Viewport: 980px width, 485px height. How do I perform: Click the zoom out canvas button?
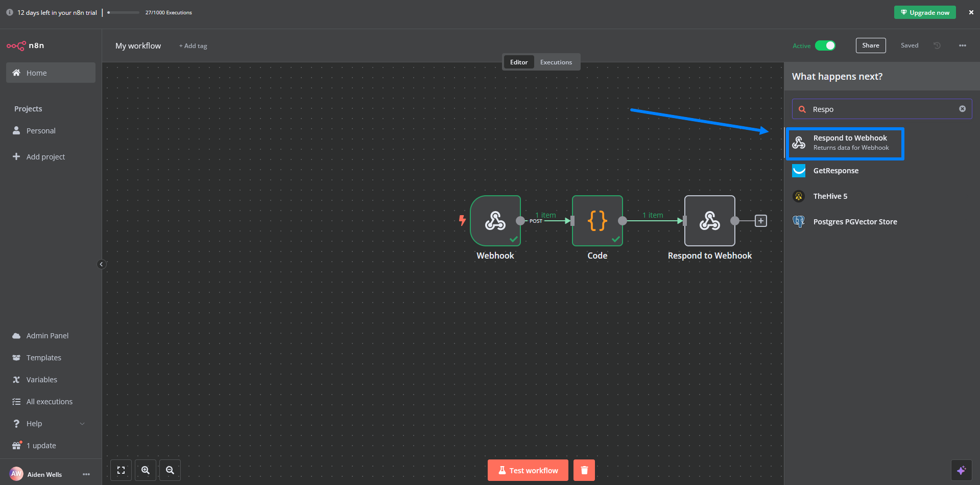[x=170, y=470]
